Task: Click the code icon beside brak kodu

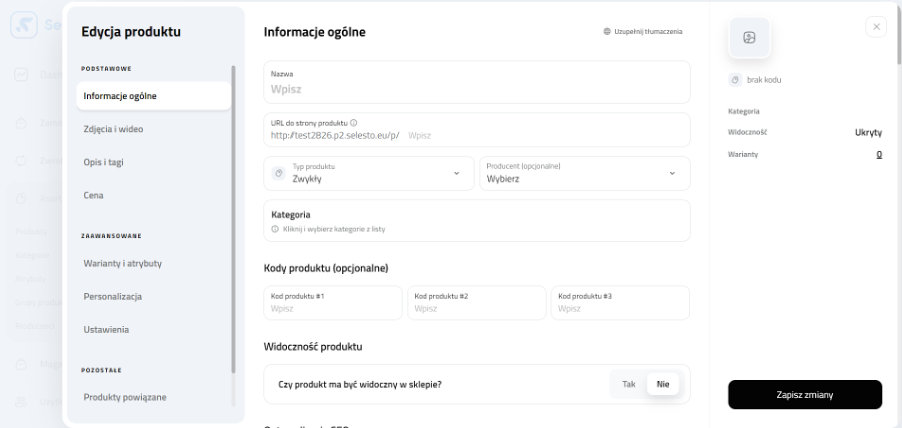Action: [x=735, y=80]
